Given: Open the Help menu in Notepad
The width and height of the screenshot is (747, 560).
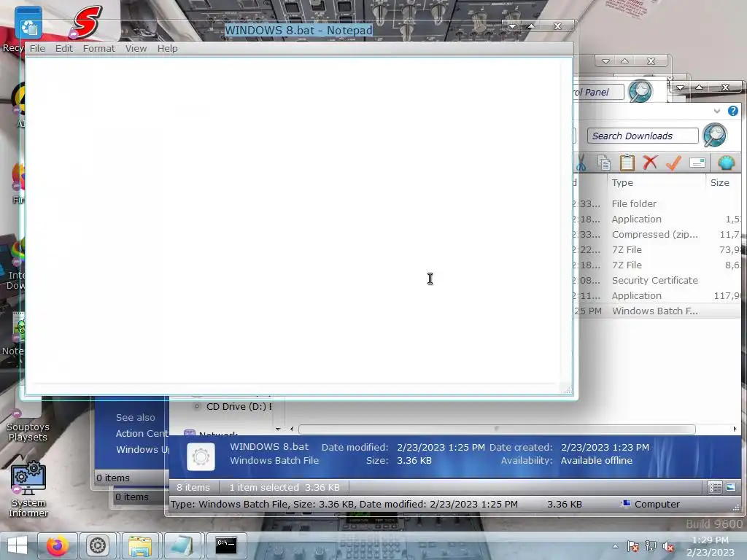Looking at the screenshot, I should point(167,49).
